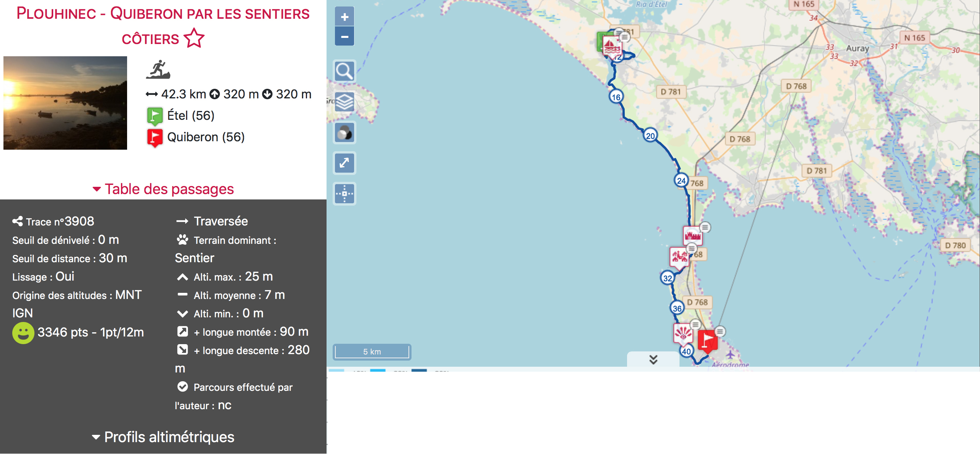This screenshot has width=980, height=454.
Task: Toggle the map center crosshair tool
Action: click(x=344, y=194)
